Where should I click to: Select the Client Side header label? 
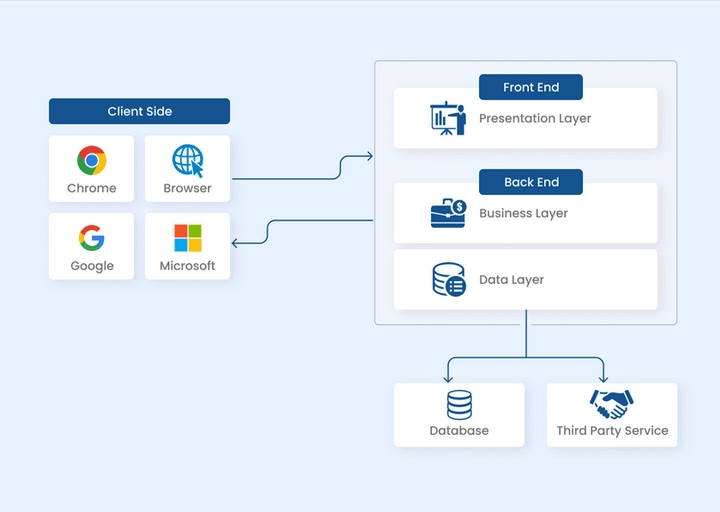pyautogui.click(x=139, y=111)
